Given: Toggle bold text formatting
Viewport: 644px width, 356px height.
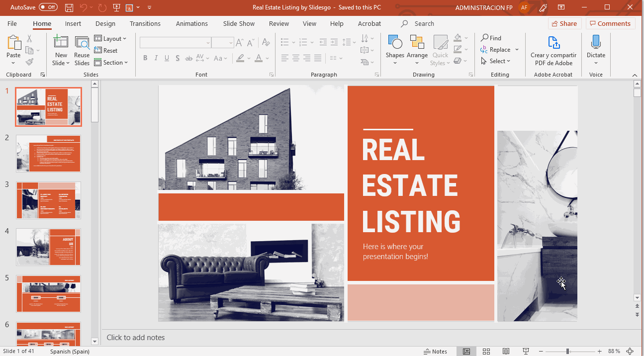Looking at the screenshot, I should click(145, 58).
